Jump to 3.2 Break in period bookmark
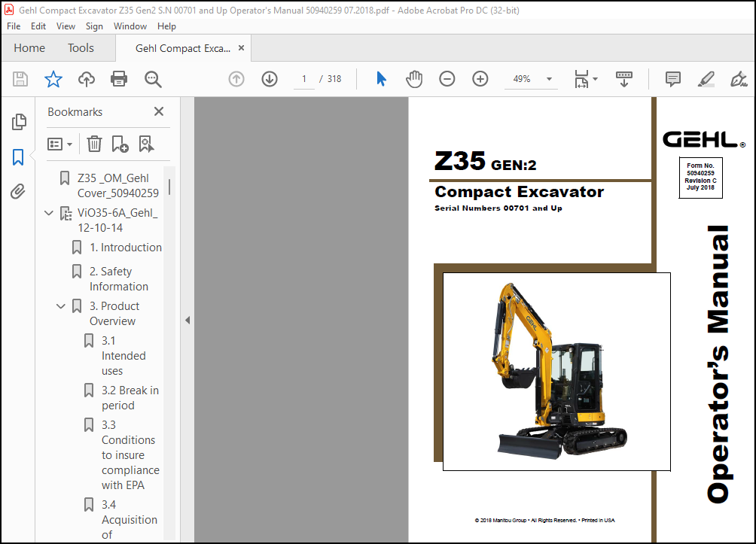This screenshot has height=544, width=756. point(130,398)
